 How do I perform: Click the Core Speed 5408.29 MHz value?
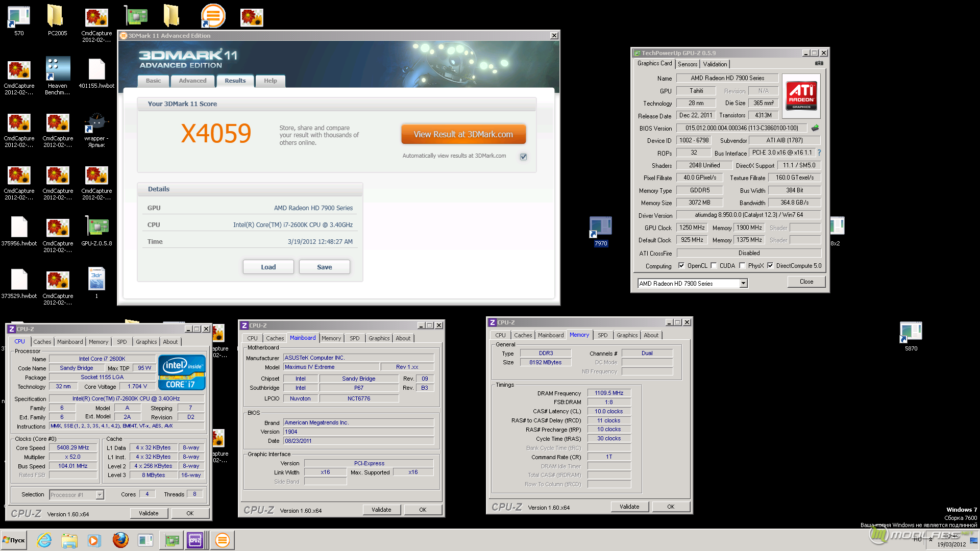(73, 447)
